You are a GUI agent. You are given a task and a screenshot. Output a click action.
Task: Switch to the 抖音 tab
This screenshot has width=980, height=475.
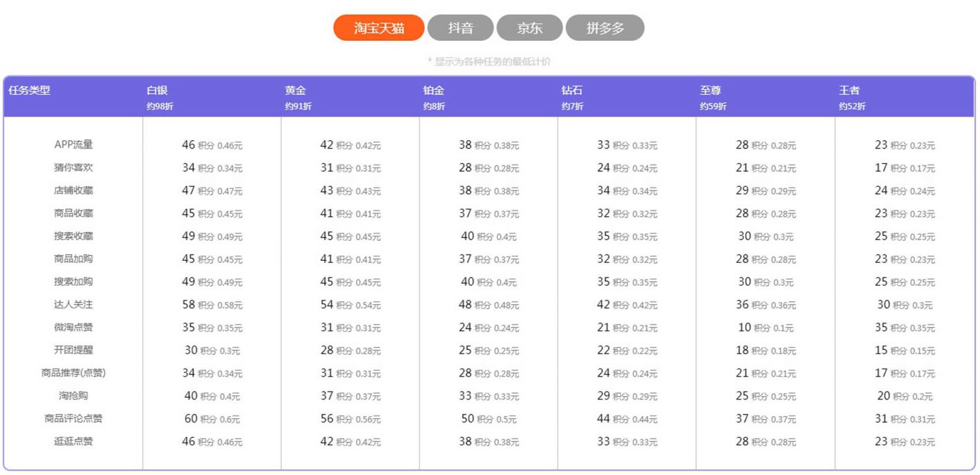click(x=461, y=27)
